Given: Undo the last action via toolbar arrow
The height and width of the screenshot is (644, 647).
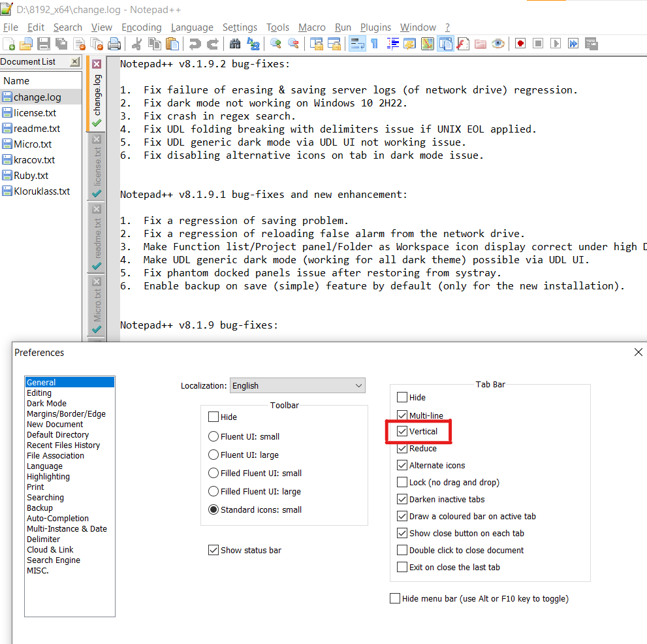Looking at the screenshot, I should pos(195,44).
